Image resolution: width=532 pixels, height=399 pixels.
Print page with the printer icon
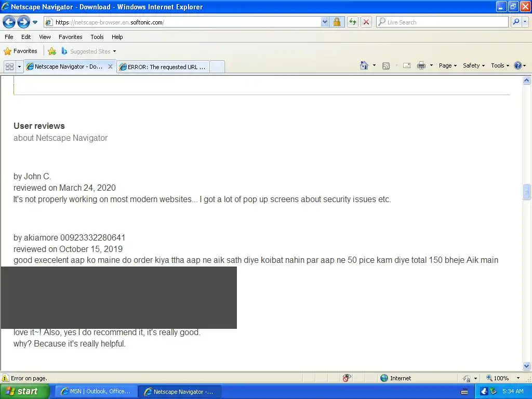421,65
